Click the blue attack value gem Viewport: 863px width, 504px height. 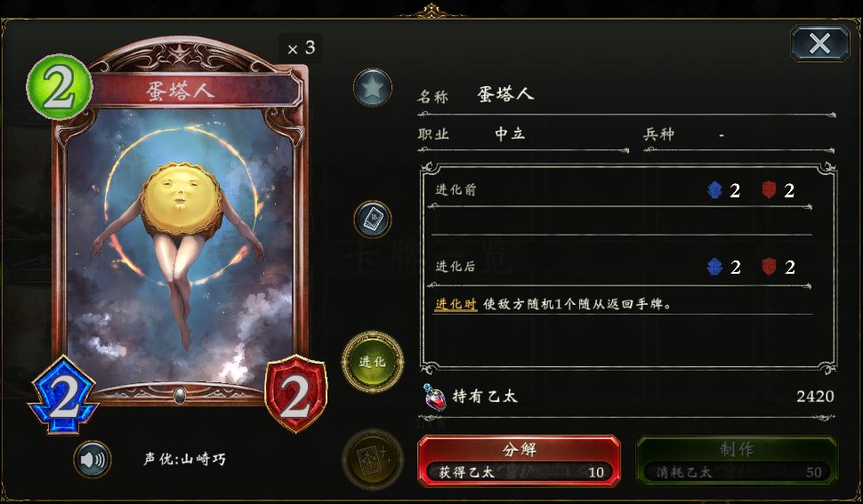pyautogui.click(x=63, y=395)
